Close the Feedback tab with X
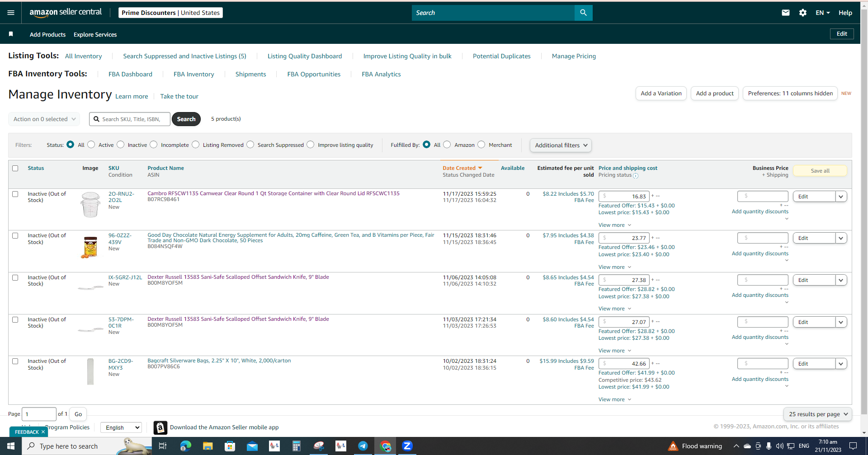This screenshot has width=868, height=455. coord(43,432)
